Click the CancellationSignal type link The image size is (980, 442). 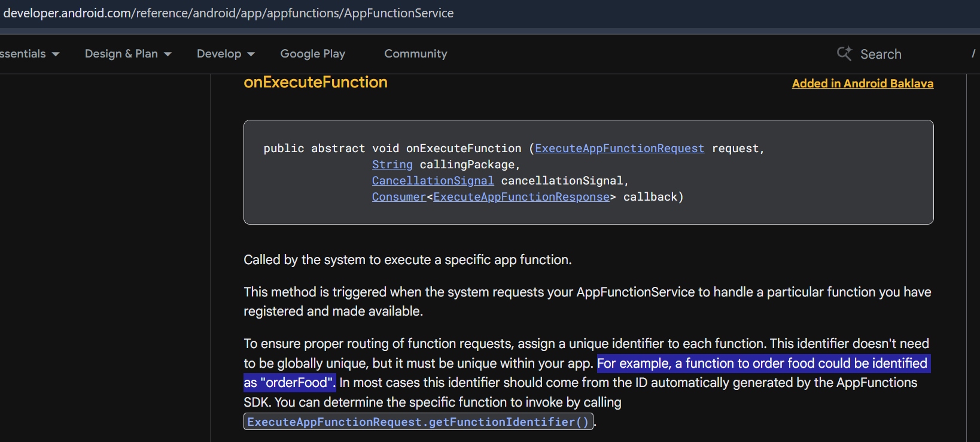click(433, 180)
